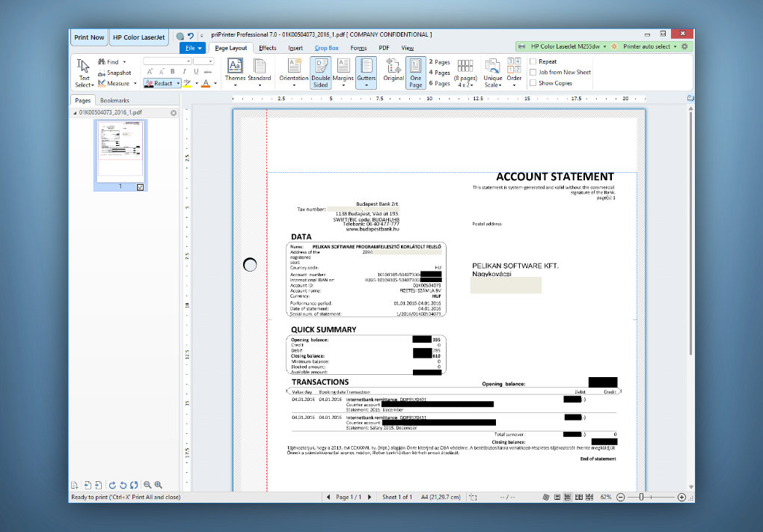
Task: Open the Orientation options
Action: (x=294, y=73)
